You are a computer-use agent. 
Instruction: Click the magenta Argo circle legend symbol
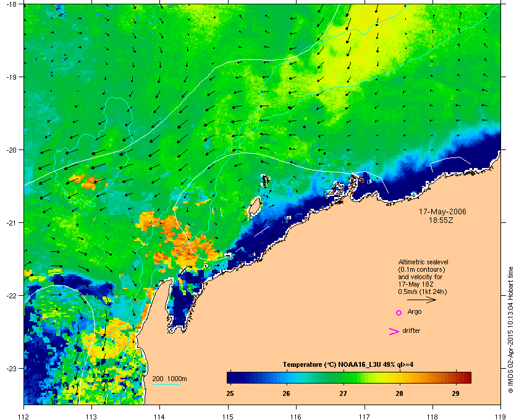(399, 313)
